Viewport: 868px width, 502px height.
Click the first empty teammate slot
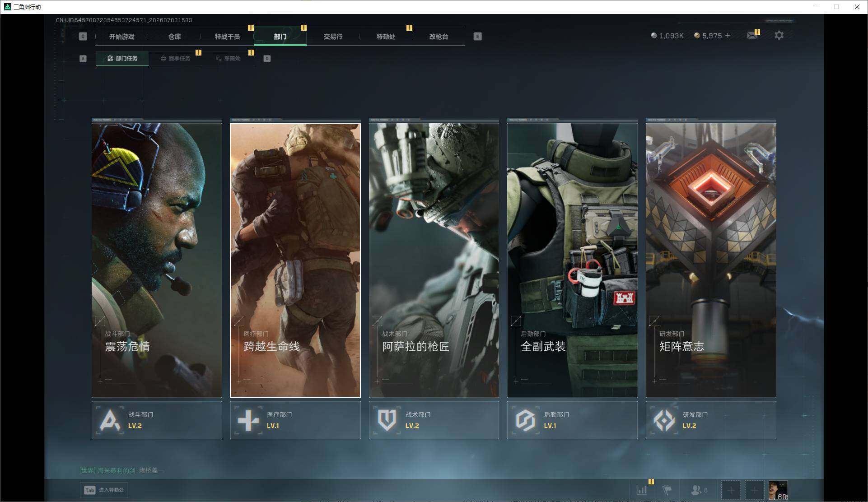coord(731,490)
